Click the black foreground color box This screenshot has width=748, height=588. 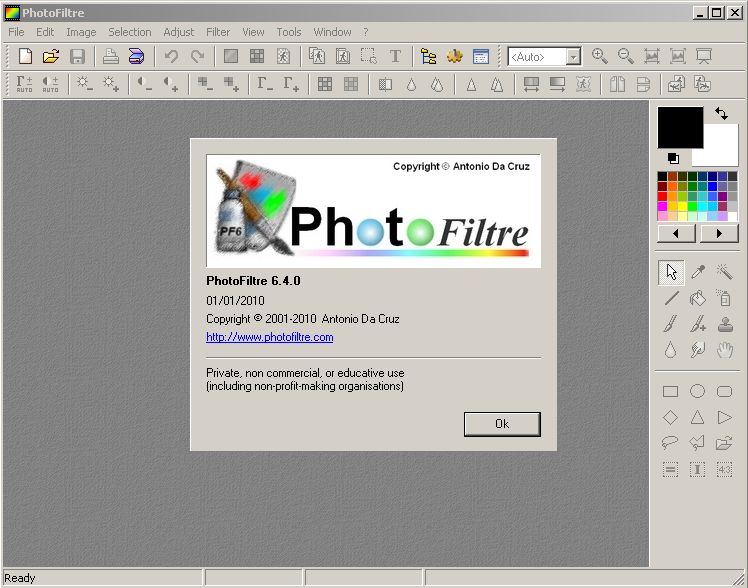(x=680, y=127)
